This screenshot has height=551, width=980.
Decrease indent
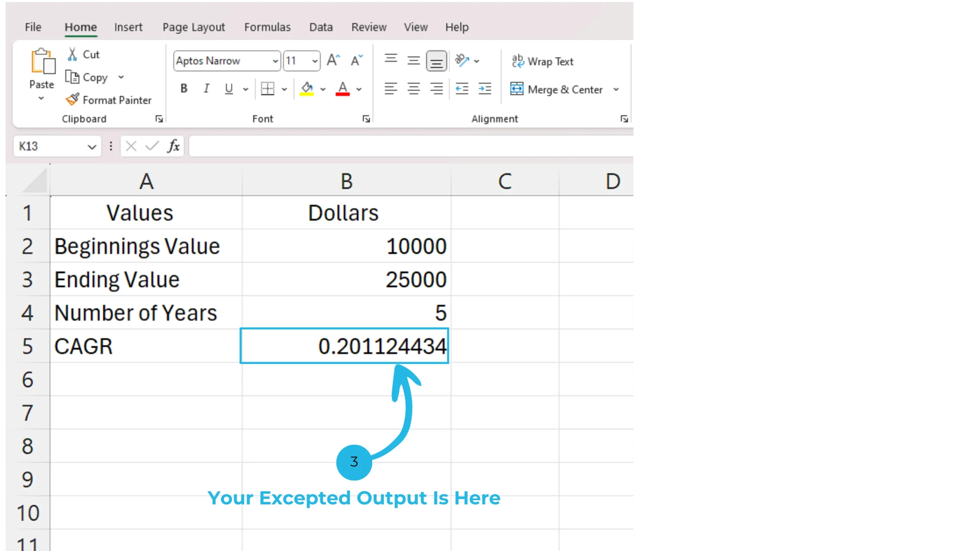pyautogui.click(x=462, y=89)
